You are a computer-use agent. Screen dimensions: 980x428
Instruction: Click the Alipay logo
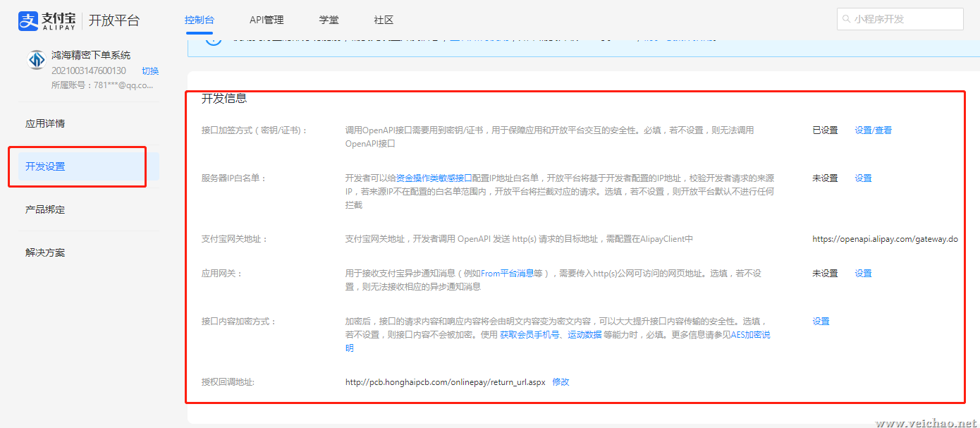(48, 20)
